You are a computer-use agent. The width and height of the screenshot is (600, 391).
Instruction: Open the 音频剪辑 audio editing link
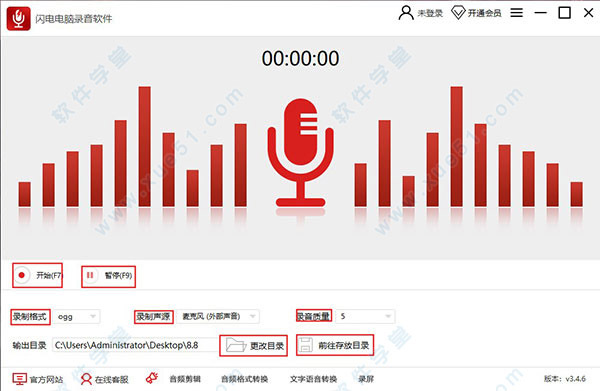click(185, 379)
